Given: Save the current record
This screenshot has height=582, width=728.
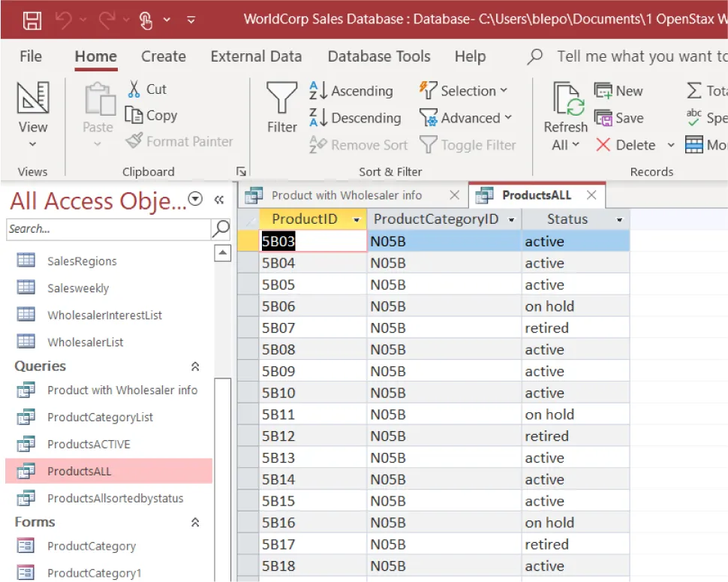Looking at the screenshot, I should [x=620, y=117].
